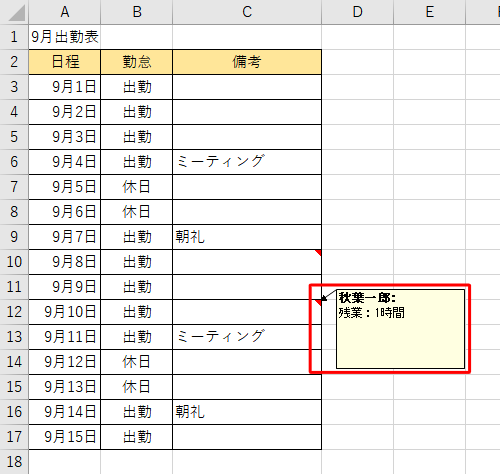Select the date cell 9月15日
Screen dimensions: 500x474
pos(65,437)
